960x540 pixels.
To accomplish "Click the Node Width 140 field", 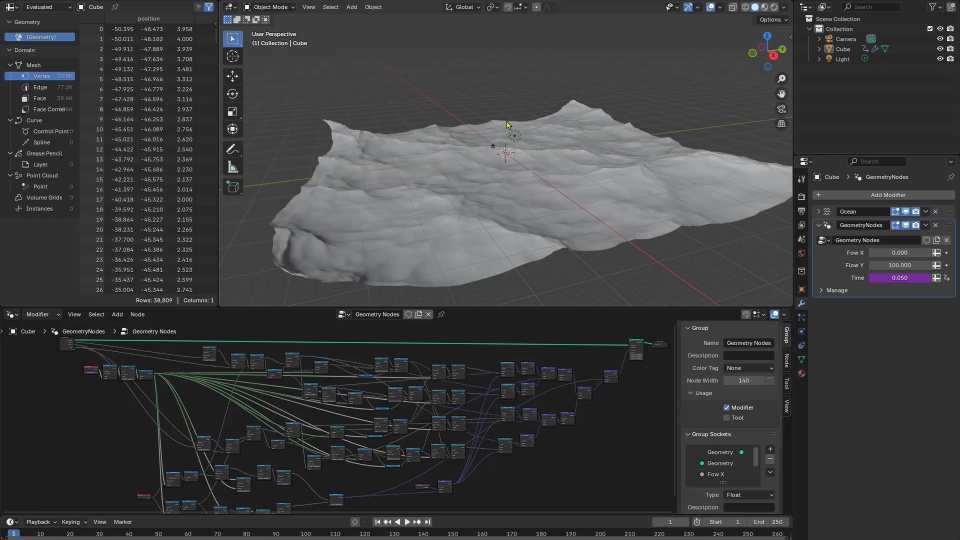I will click(x=743, y=380).
